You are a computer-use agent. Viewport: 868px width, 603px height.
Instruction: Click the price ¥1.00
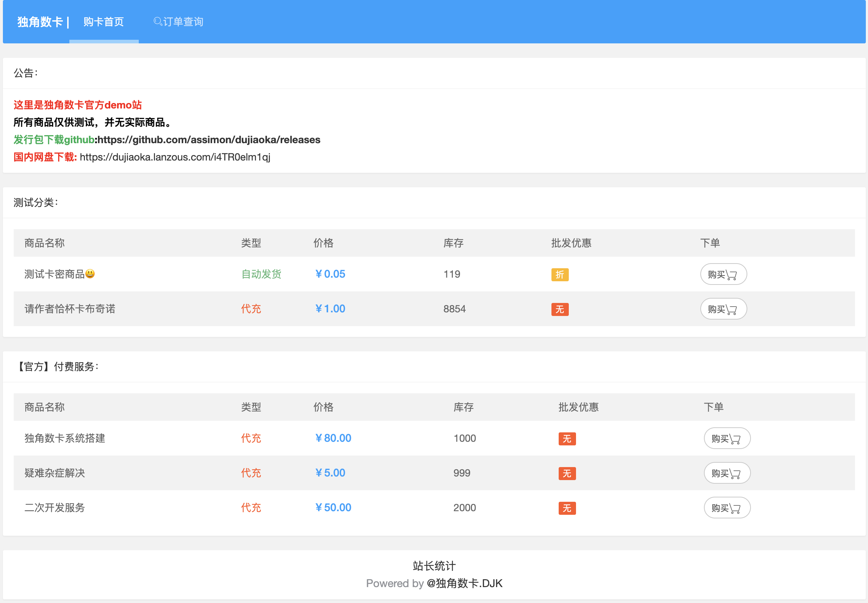(x=330, y=309)
